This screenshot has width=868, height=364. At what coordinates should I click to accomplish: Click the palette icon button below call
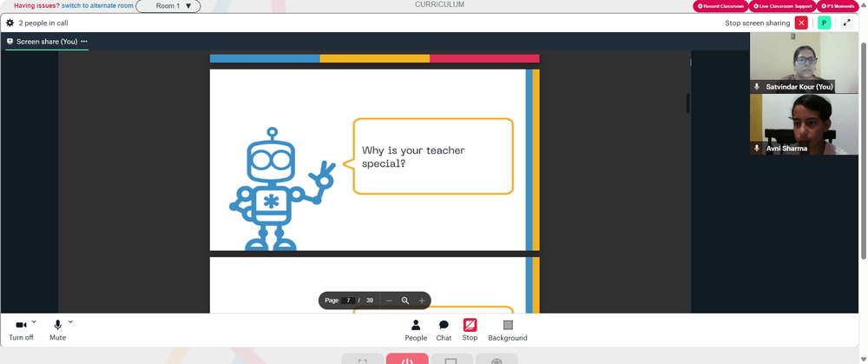tap(496, 359)
